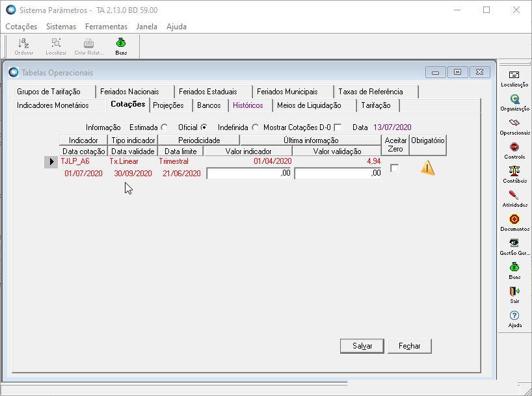532x396 pixels.
Task: Click the Sistema Parâmetros app title icon
Action: point(11,10)
